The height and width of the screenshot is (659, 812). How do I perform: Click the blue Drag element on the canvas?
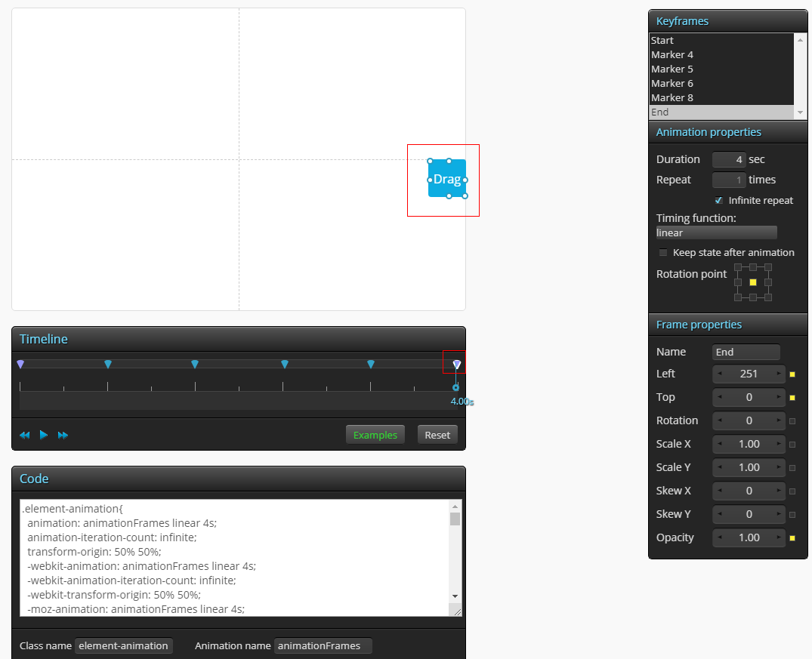coord(446,180)
